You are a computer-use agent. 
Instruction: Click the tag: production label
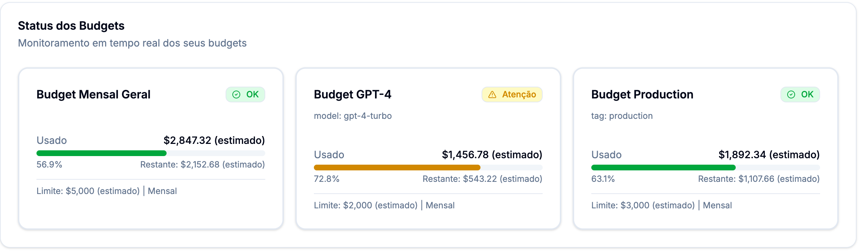[622, 116]
